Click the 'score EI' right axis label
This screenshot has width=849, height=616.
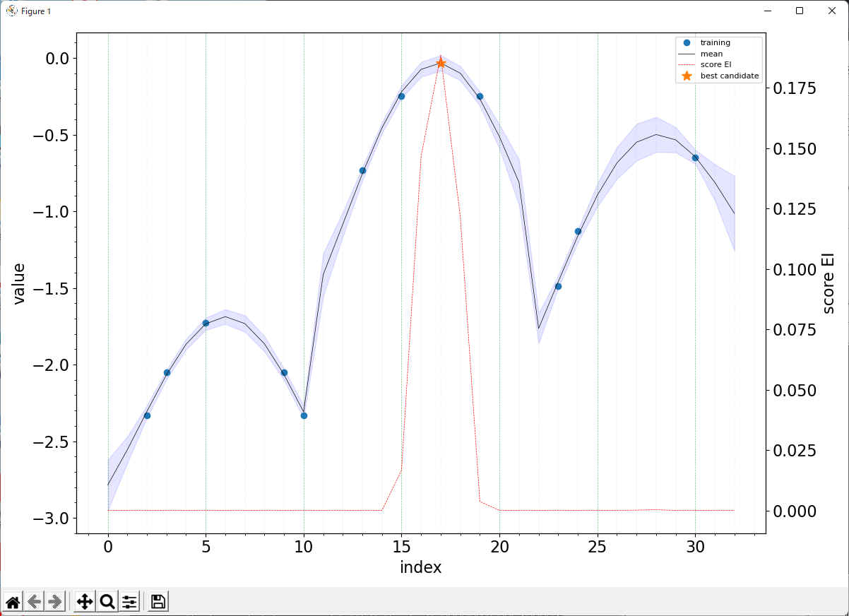829,284
